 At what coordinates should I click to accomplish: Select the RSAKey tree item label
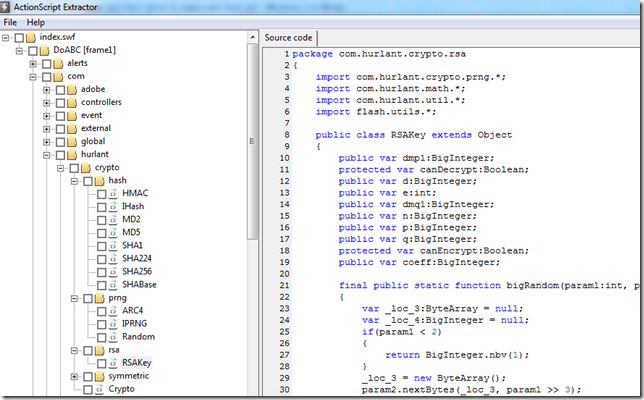click(x=137, y=363)
